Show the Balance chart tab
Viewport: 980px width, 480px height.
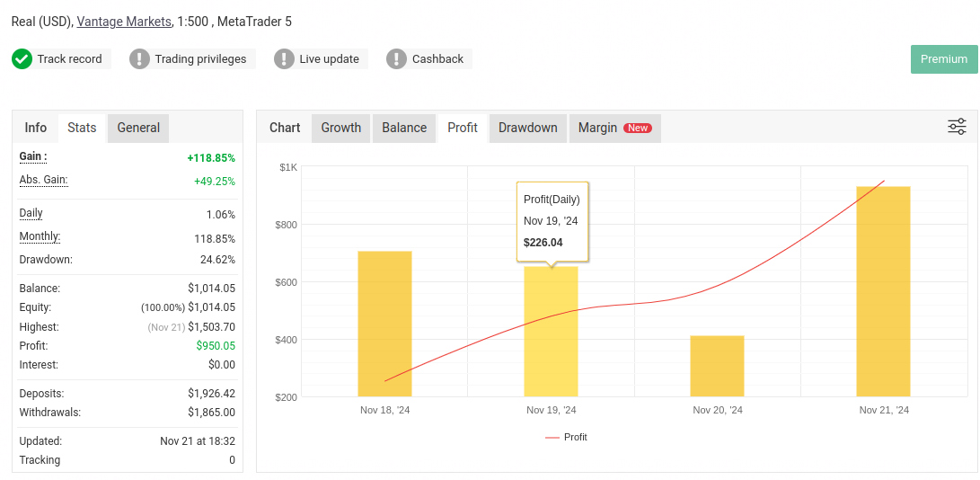pos(404,128)
